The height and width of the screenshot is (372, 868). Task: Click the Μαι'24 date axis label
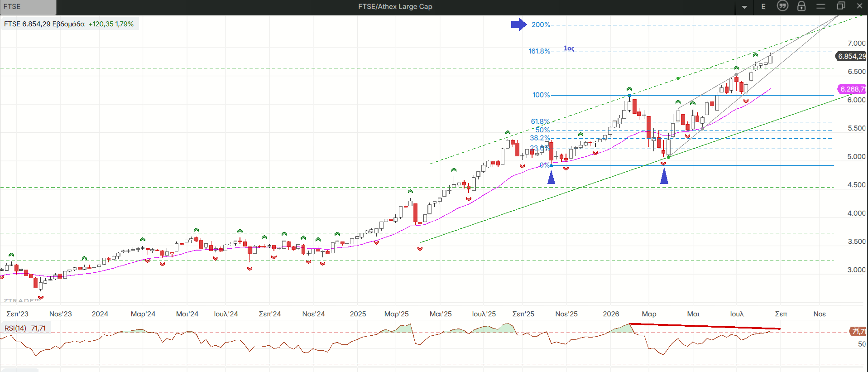click(x=187, y=314)
